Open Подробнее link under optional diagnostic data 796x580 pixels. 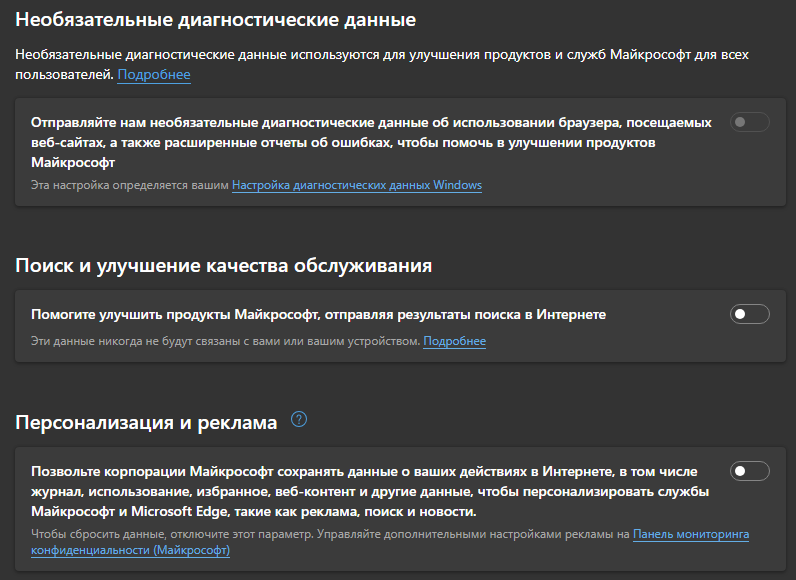pos(154,75)
